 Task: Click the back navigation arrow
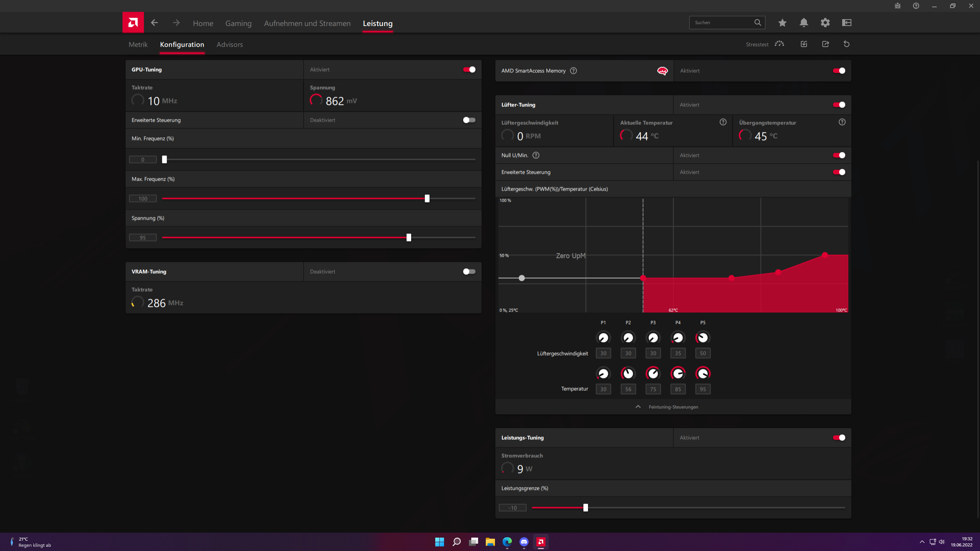pyautogui.click(x=154, y=23)
